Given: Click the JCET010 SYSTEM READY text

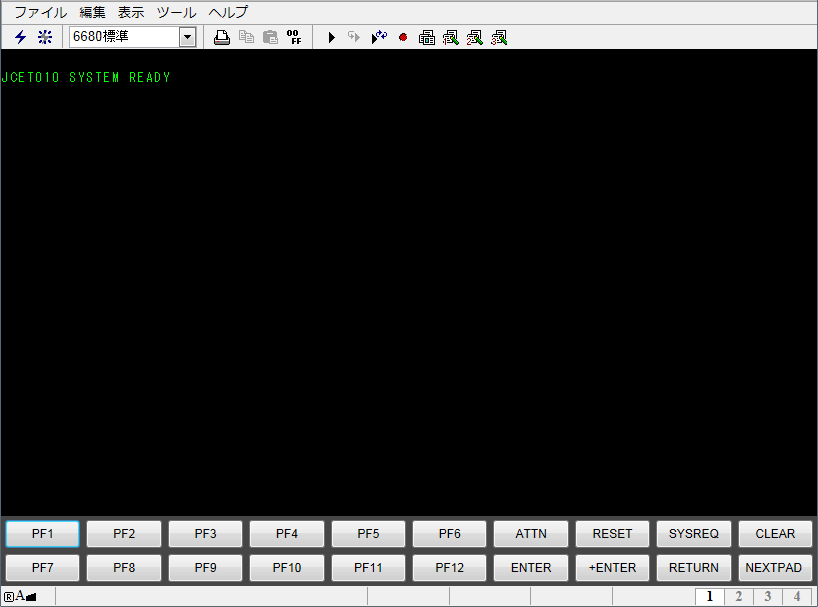Looking at the screenshot, I should point(86,77).
